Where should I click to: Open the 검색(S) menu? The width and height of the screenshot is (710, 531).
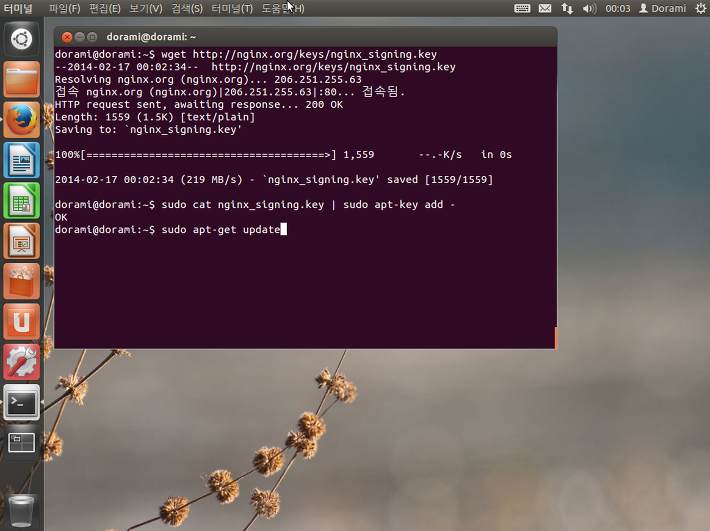coord(187,8)
